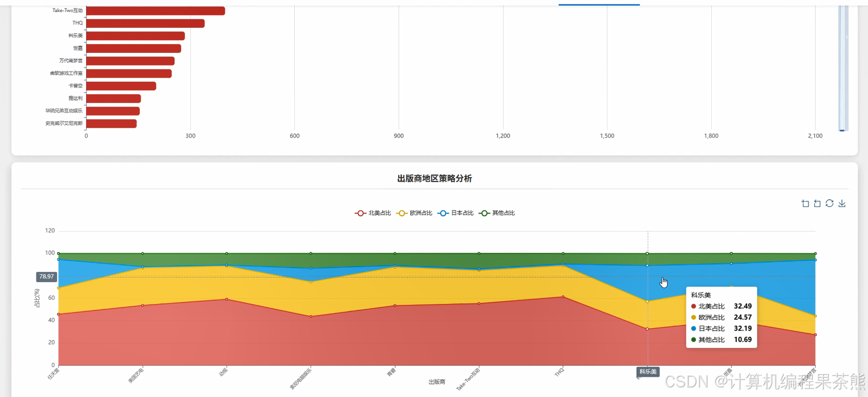Download the chart as image

842,204
